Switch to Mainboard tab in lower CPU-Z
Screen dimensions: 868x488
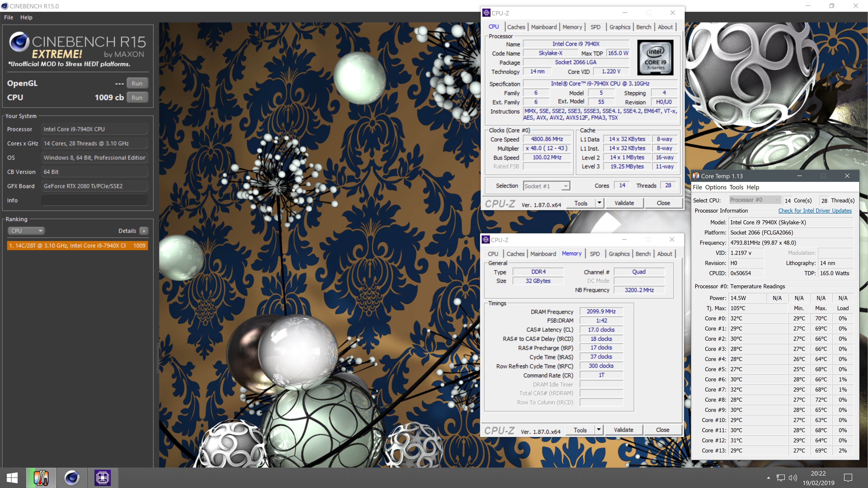(x=543, y=254)
